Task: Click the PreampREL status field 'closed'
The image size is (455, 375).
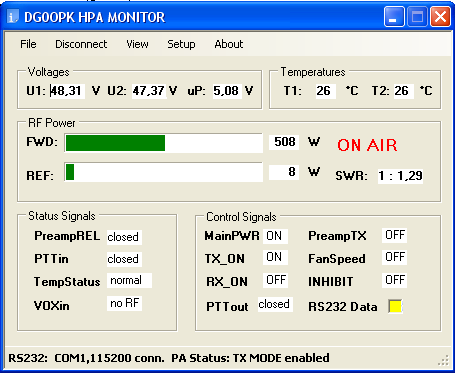Action: 124,237
